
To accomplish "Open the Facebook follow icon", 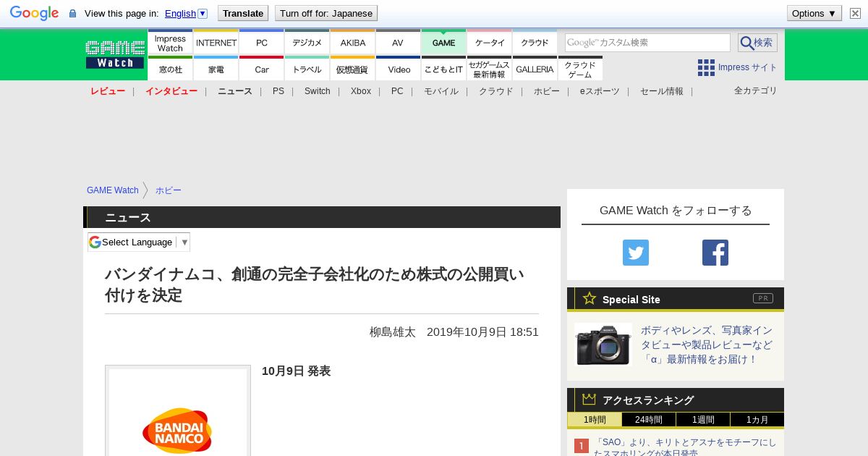I will (x=715, y=253).
